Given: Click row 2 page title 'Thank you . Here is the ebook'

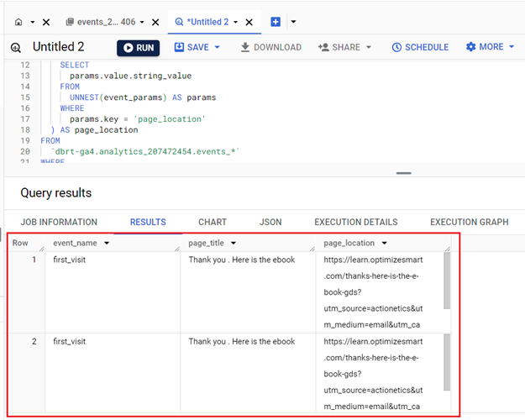Looking at the screenshot, I should pos(242,341).
